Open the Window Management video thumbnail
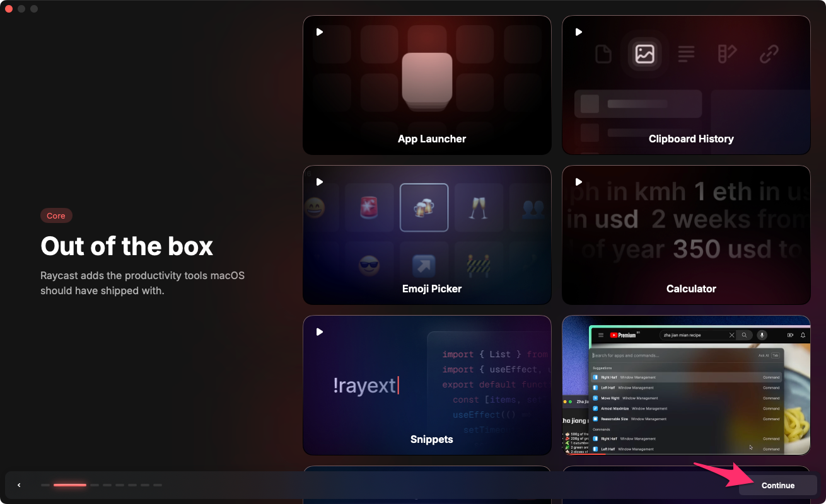The width and height of the screenshot is (826, 504). [686, 385]
